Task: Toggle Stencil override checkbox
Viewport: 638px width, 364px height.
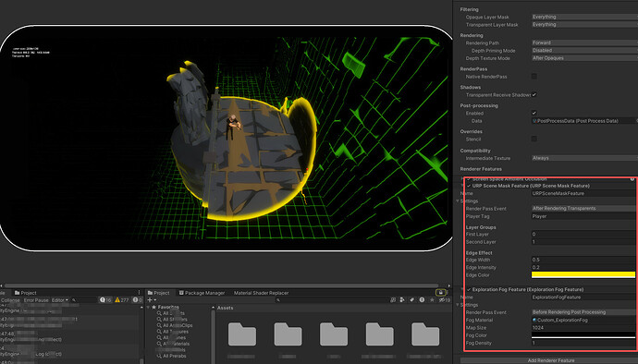Action: [x=534, y=140]
